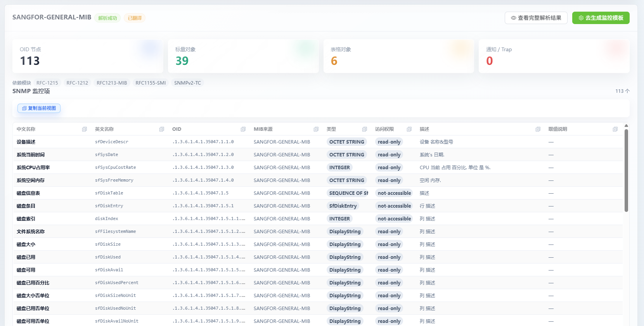
Task: Click the 复制当前视图 button
Action: coord(39,108)
